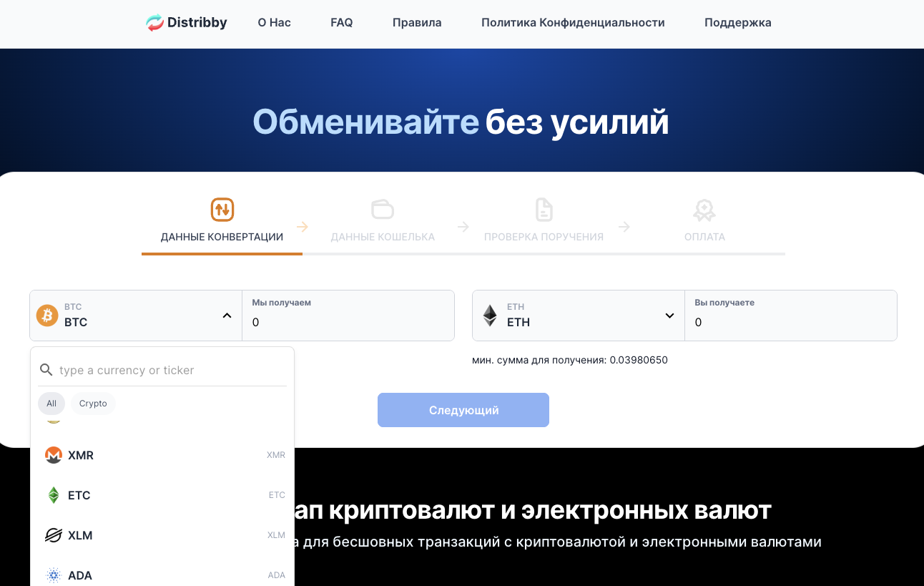Open the Политика Конфиденциальности link

click(x=573, y=23)
